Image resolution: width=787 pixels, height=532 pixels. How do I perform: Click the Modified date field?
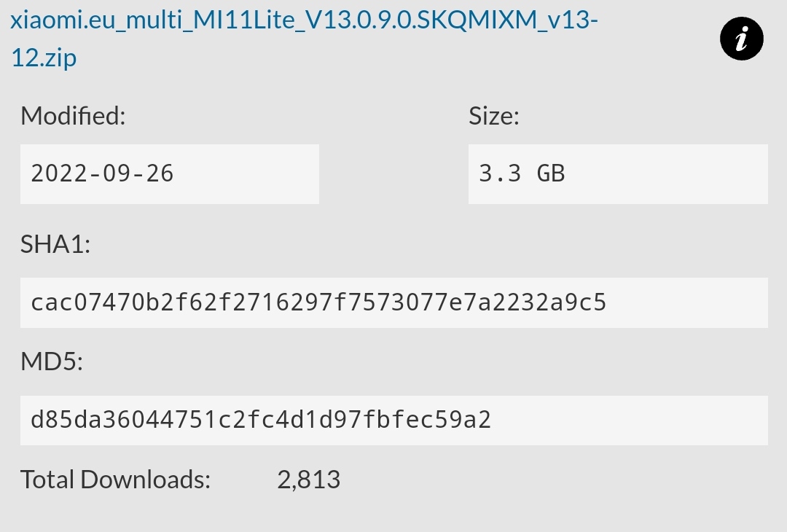point(169,173)
